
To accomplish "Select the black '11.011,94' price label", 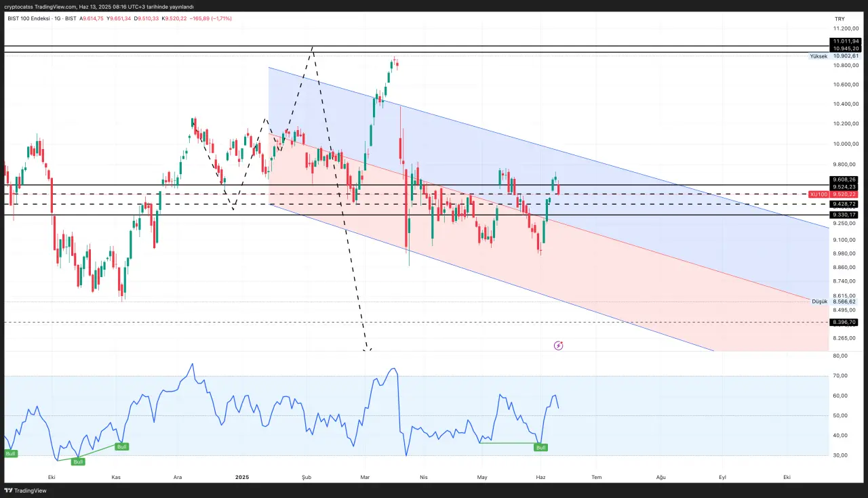I will [x=846, y=41].
